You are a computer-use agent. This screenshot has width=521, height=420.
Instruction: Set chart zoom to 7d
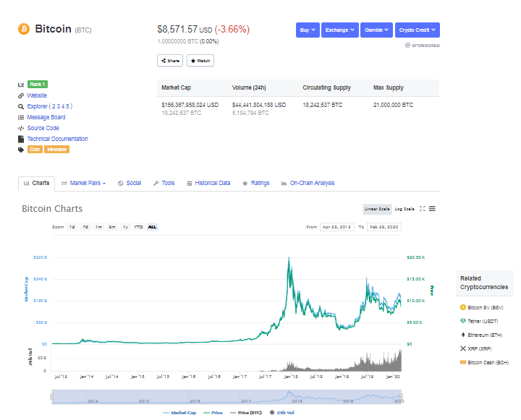click(x=85, y=227)
